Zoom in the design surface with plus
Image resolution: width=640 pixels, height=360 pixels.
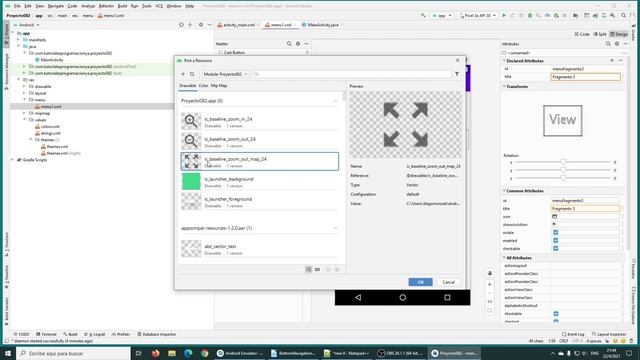coord(490,284)
